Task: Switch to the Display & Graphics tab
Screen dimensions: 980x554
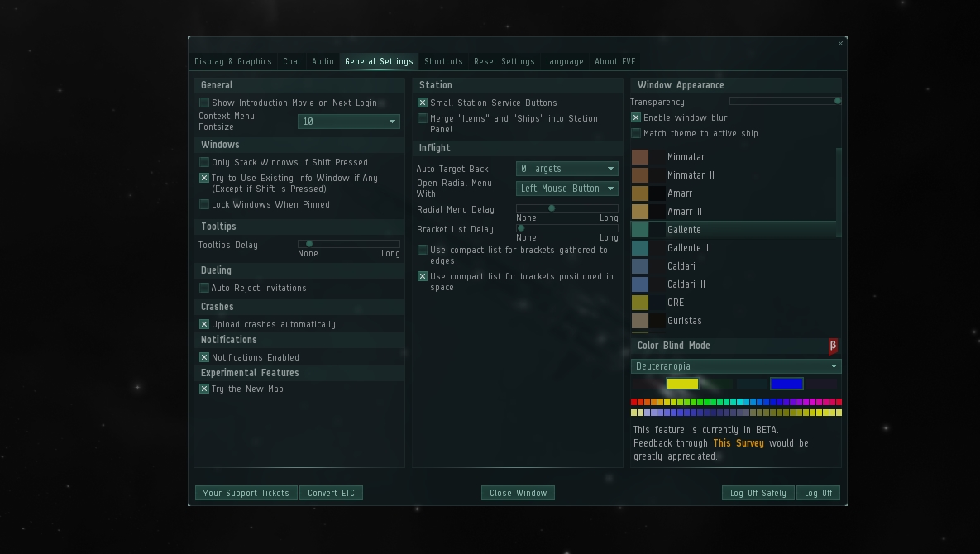Action: [233, 61]
